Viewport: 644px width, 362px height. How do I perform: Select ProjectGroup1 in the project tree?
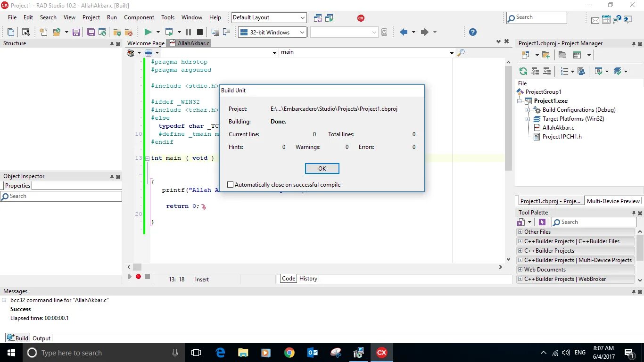click(543, 92)
